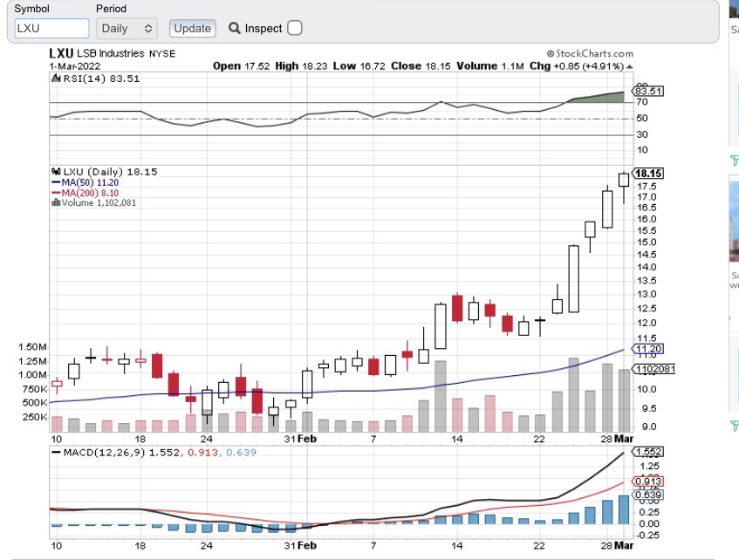This screenshot has height=560, width=739.
Task: Click the StockCharts.com watermark text
Action: (590, 53)
